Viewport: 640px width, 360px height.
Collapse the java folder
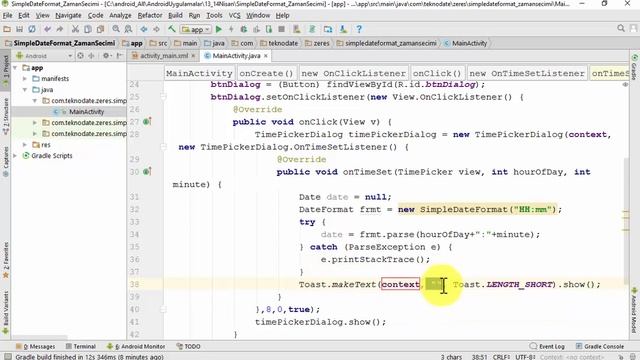pos(25,89)
